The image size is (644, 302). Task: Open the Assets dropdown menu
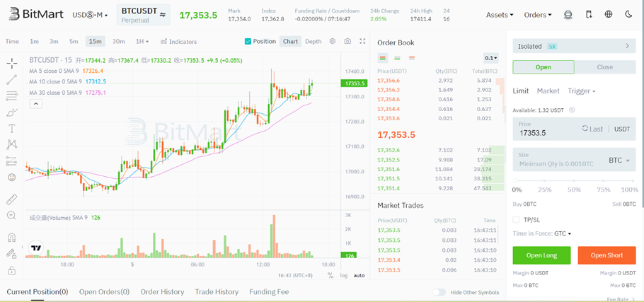click(x=500, y=15)
